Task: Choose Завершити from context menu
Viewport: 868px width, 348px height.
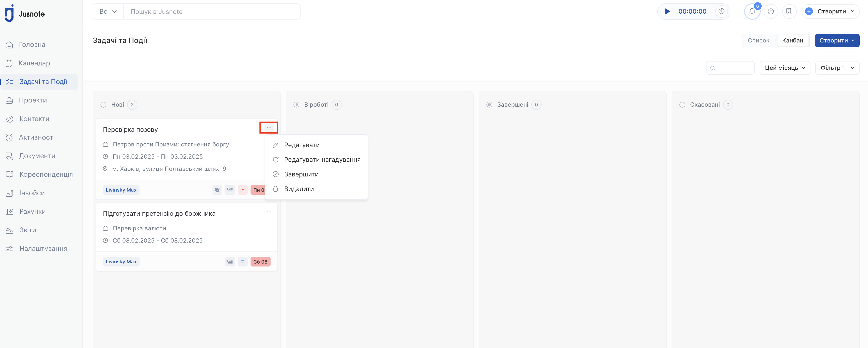Action: [x=316, y=174]
